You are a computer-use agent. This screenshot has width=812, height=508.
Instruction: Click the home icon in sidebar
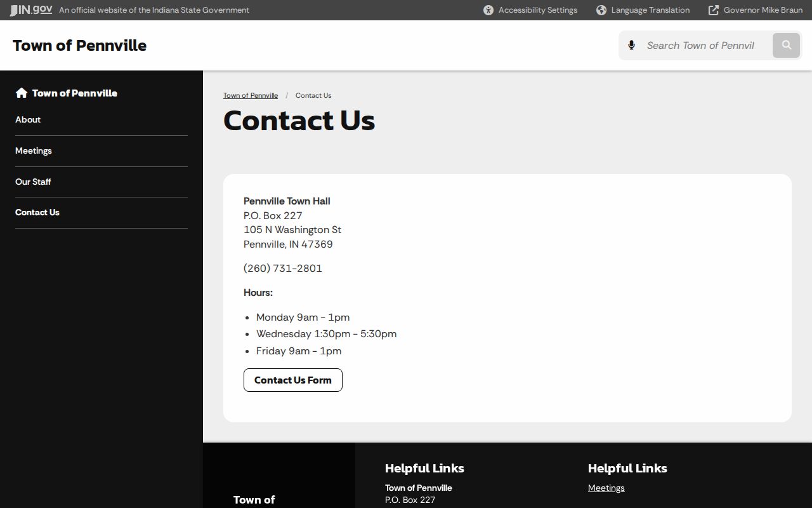(22, 93)
